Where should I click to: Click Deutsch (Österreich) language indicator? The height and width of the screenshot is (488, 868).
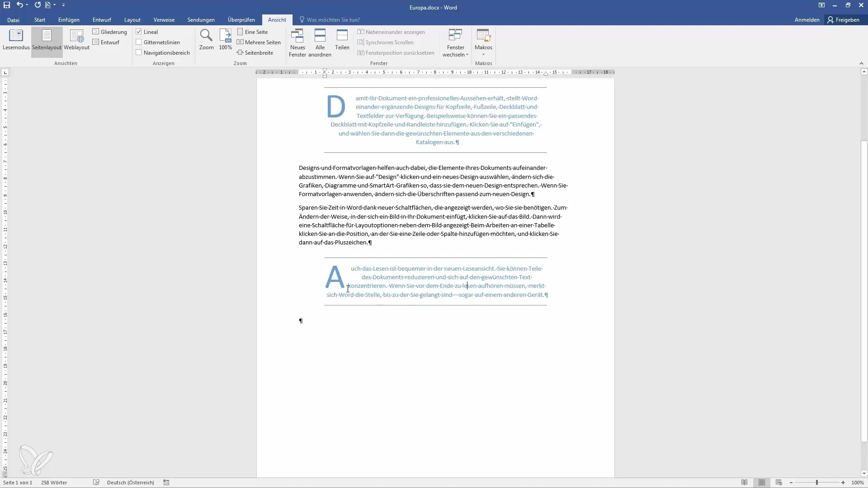point(131,483)
